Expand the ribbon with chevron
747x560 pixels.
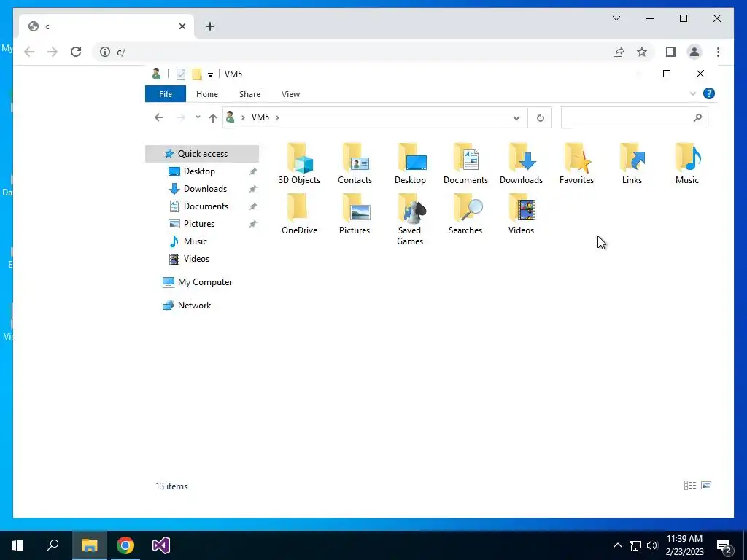[x=693, y=93]
